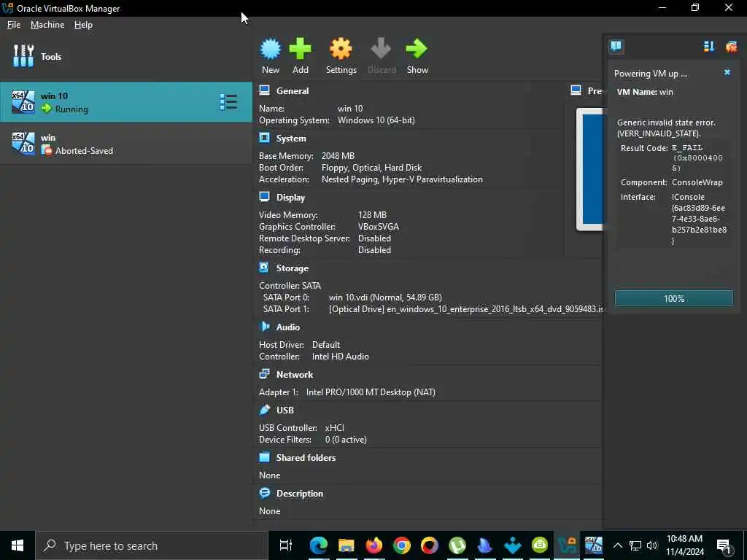Click the VM preview thumbnail

(589, 169)
